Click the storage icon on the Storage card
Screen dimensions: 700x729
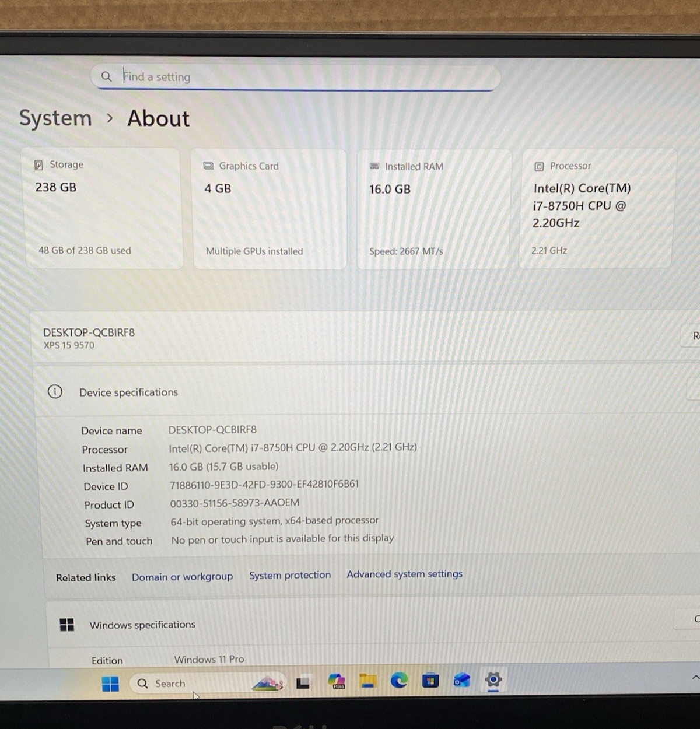(38, 165)
